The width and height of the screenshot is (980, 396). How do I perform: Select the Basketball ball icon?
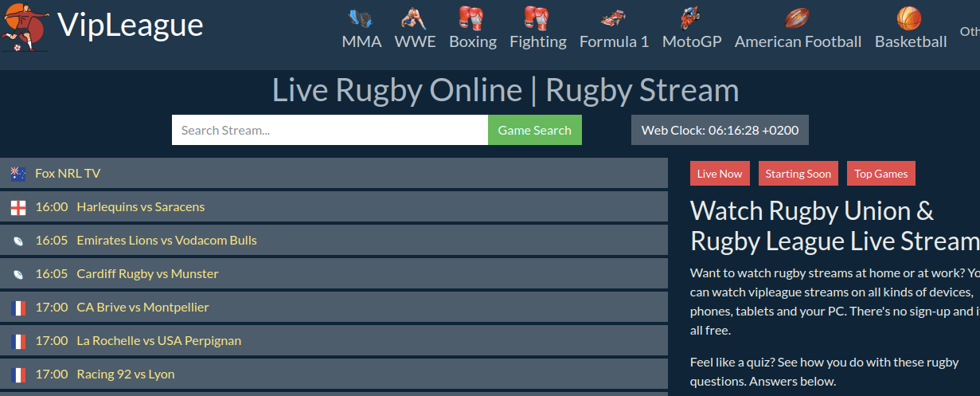tap(909, 18)
